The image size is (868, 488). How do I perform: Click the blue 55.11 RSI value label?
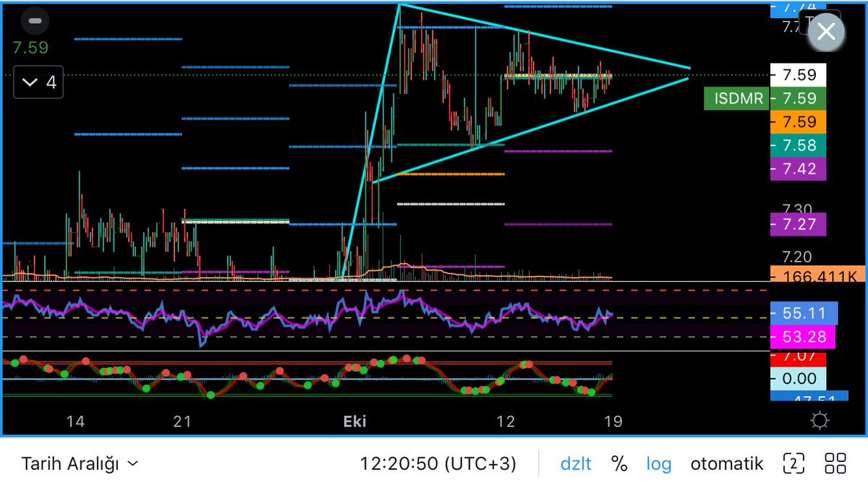804,313
